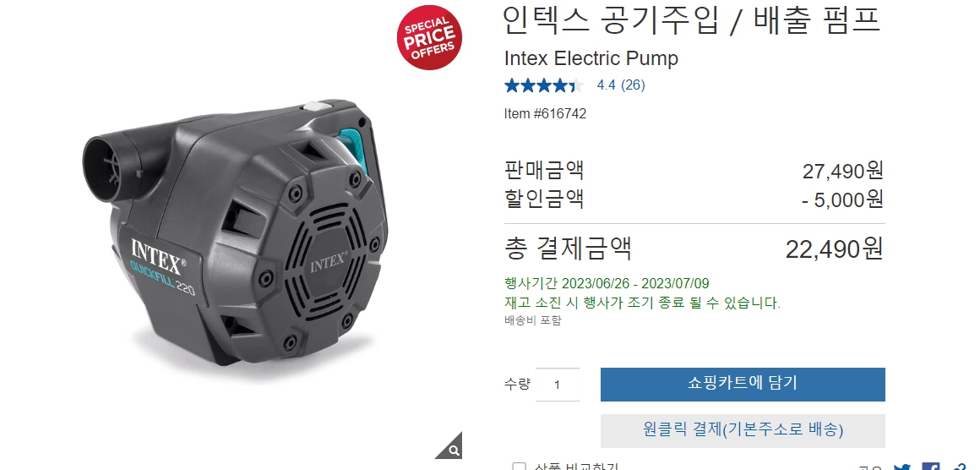Add item to shopping cart button

pyautogui.click(x=743, y=385)
